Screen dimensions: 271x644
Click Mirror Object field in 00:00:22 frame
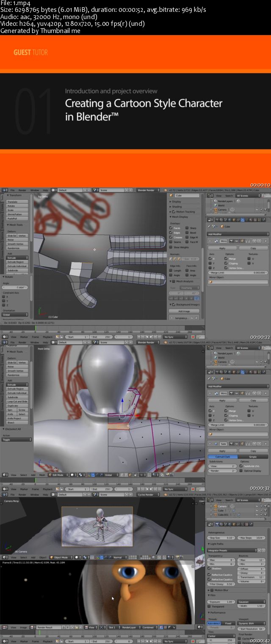click(238, 282)
